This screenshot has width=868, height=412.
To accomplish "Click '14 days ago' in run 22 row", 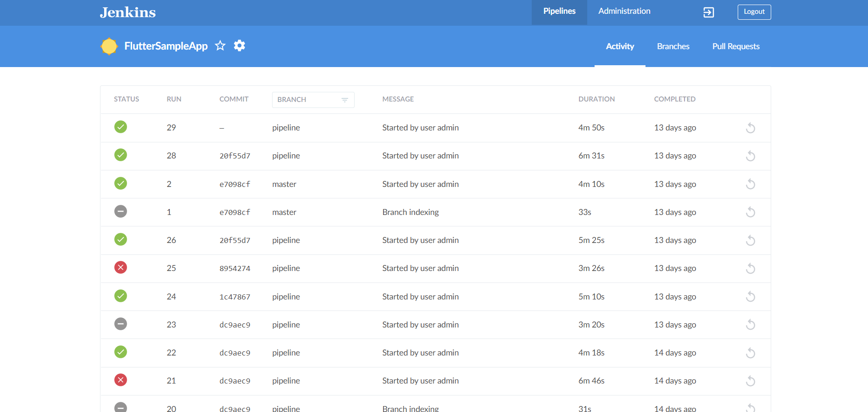I will (675, 353).
